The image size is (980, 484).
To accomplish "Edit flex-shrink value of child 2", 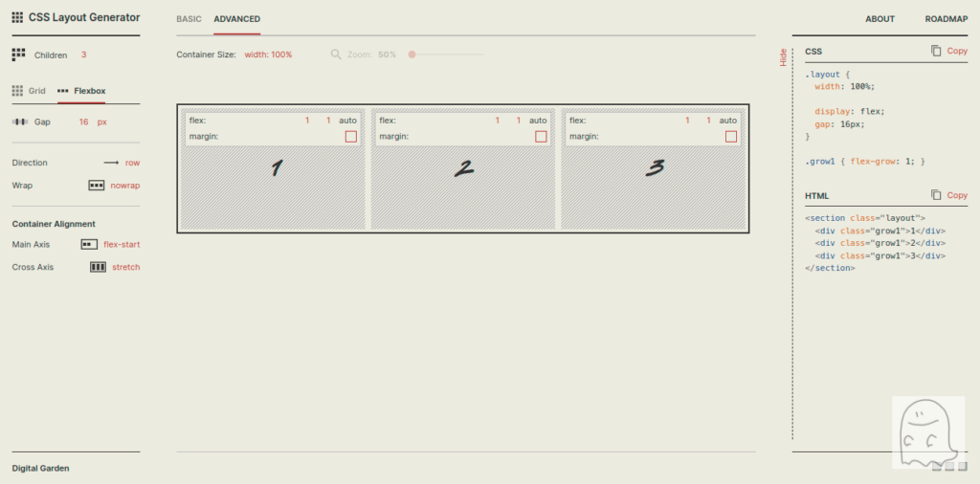I will click(518, 120).
